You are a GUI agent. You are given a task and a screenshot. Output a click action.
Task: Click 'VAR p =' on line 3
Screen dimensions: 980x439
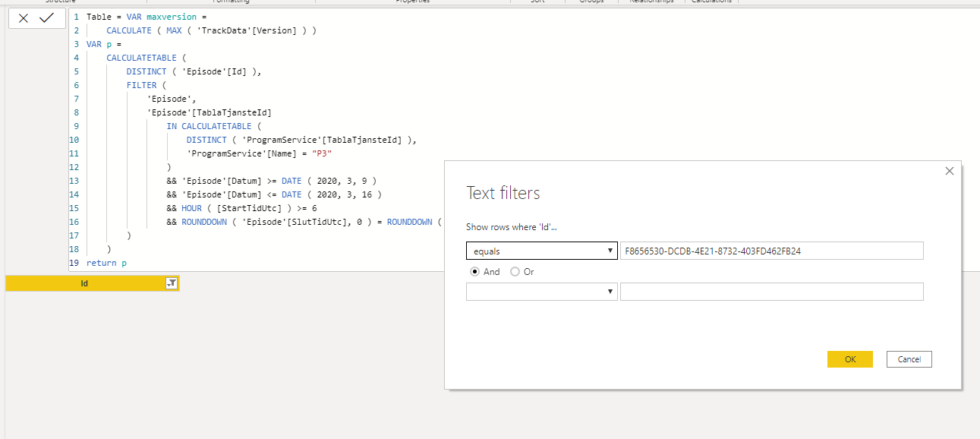[104, 44]
